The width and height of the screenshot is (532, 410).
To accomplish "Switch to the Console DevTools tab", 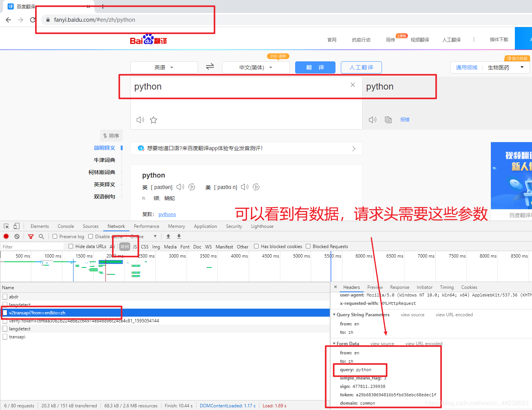I will (x=66, y=226).
